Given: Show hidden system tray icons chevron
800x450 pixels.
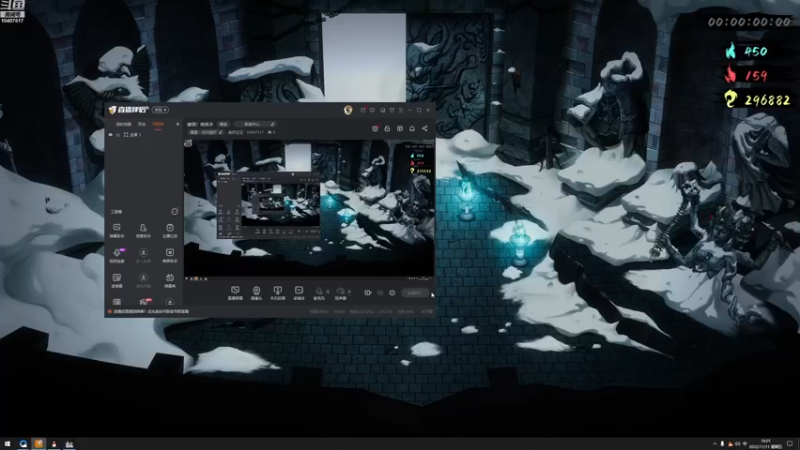Looking at the screenshot, I should click(x=714, y=444).
